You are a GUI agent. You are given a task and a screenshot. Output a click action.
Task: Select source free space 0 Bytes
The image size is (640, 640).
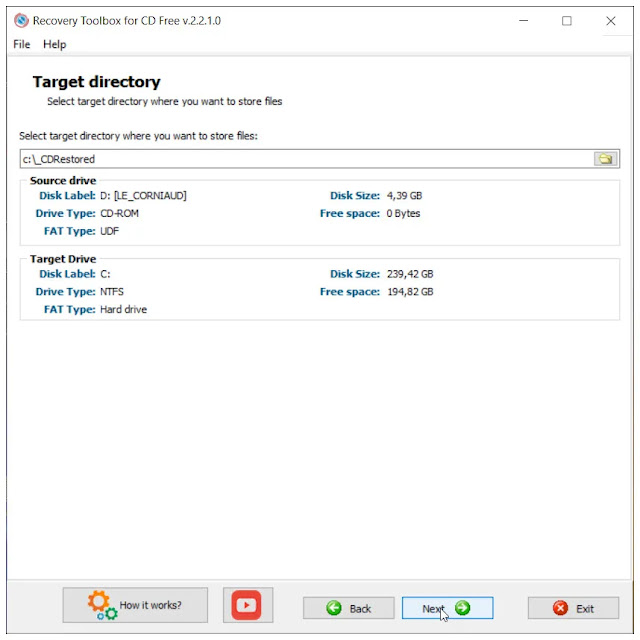point(403,213)
